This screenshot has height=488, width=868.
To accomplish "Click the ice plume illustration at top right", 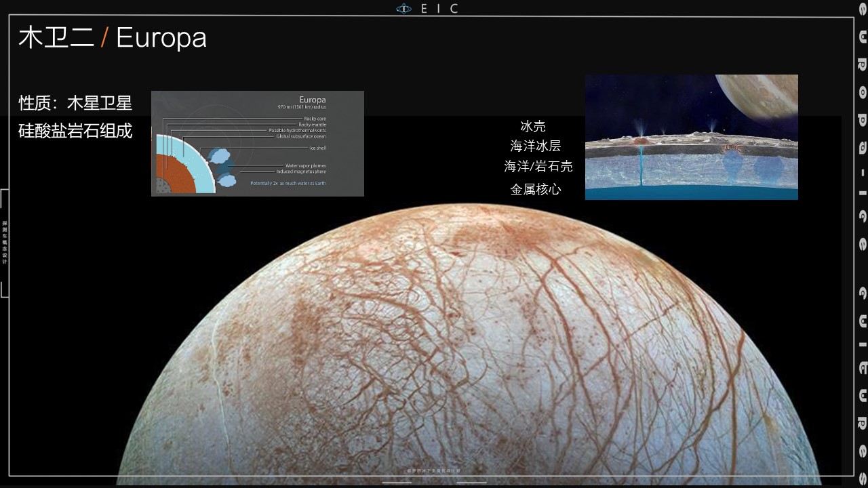I will 692,136.
